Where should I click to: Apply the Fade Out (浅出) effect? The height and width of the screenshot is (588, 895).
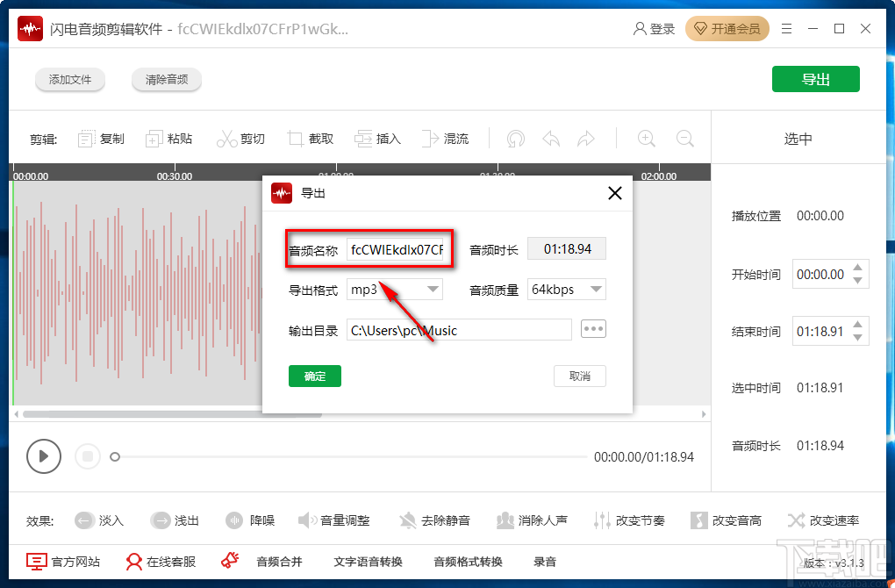[x=175, y=520]
